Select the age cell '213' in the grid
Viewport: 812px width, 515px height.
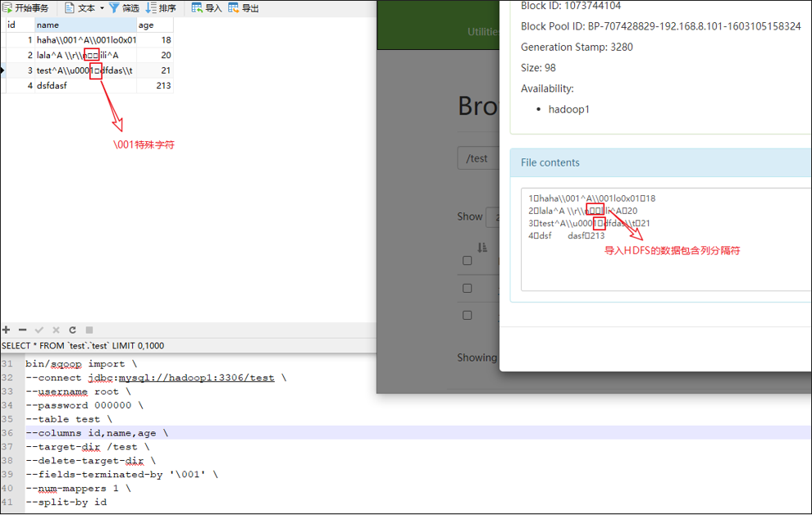[x=155, y=85]
